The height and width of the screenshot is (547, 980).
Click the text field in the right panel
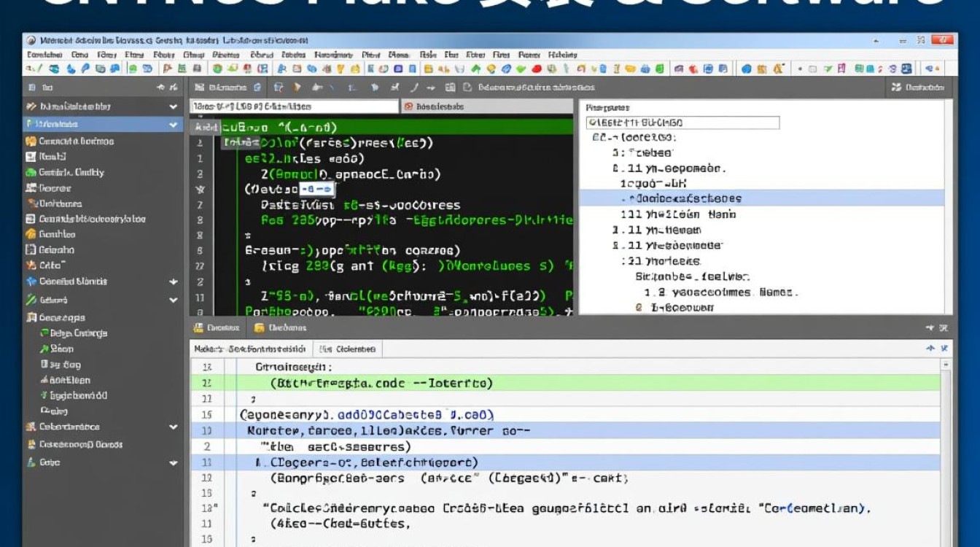[682, 123]
